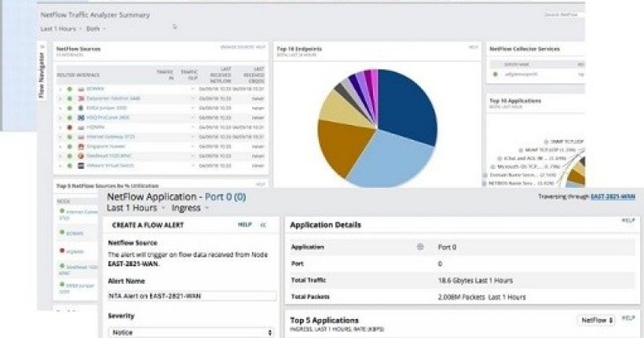Expand the Internet Gateway 3725 row
The image size is (644, 338).
coord(60,137)
